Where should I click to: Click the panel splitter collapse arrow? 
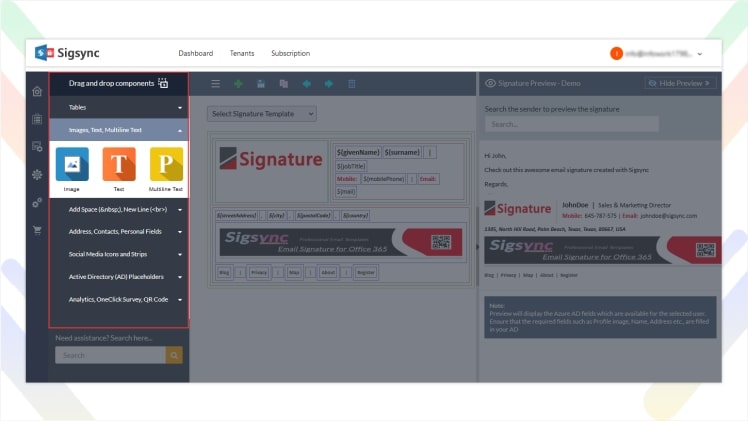(x=477, y=247)
